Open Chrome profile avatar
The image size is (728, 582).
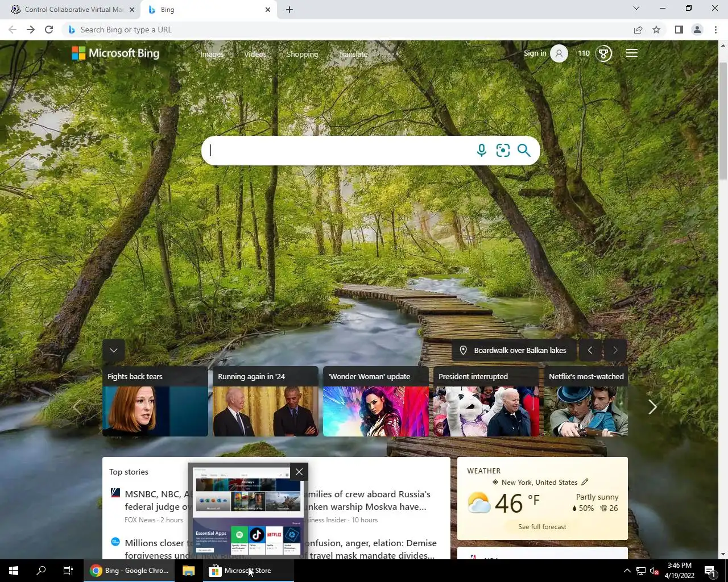point(697,30)
